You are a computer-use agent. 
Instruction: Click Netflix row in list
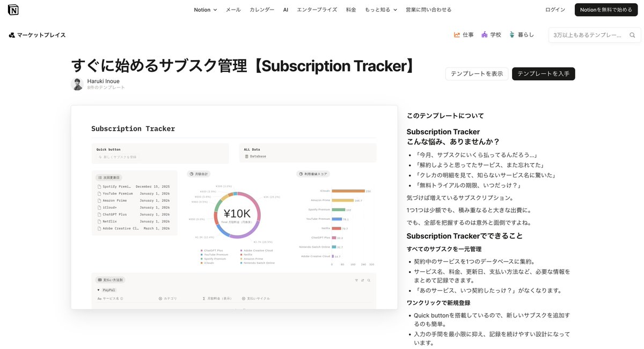click(x=134, y=221)
